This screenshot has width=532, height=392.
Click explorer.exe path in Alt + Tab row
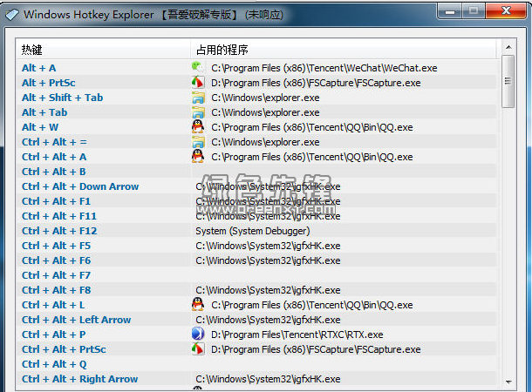[x=265, y=112]
